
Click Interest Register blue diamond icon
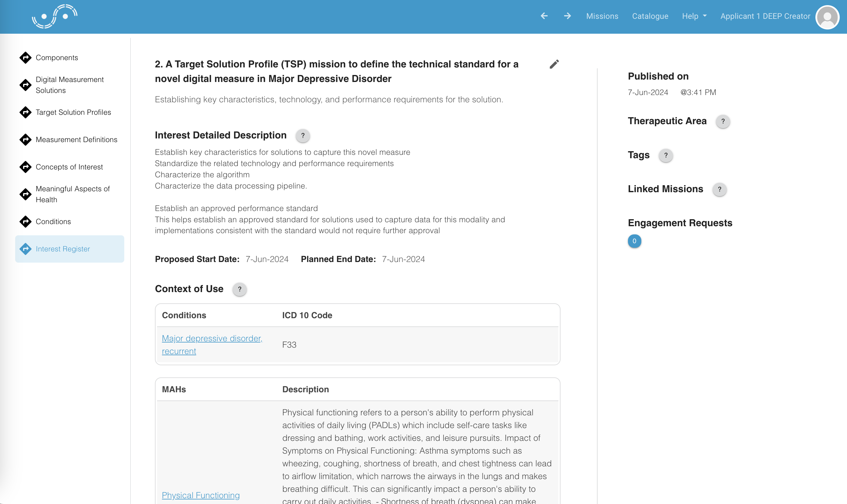pos(26,249)
